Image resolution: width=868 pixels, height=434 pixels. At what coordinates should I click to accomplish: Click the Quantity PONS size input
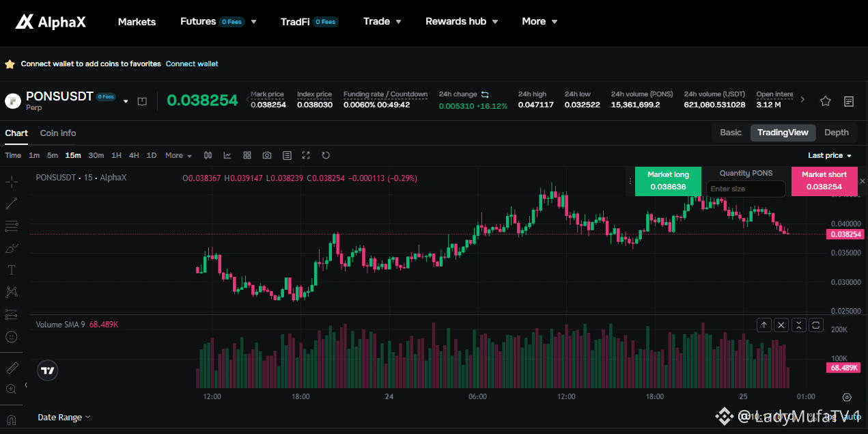[746, 189]
